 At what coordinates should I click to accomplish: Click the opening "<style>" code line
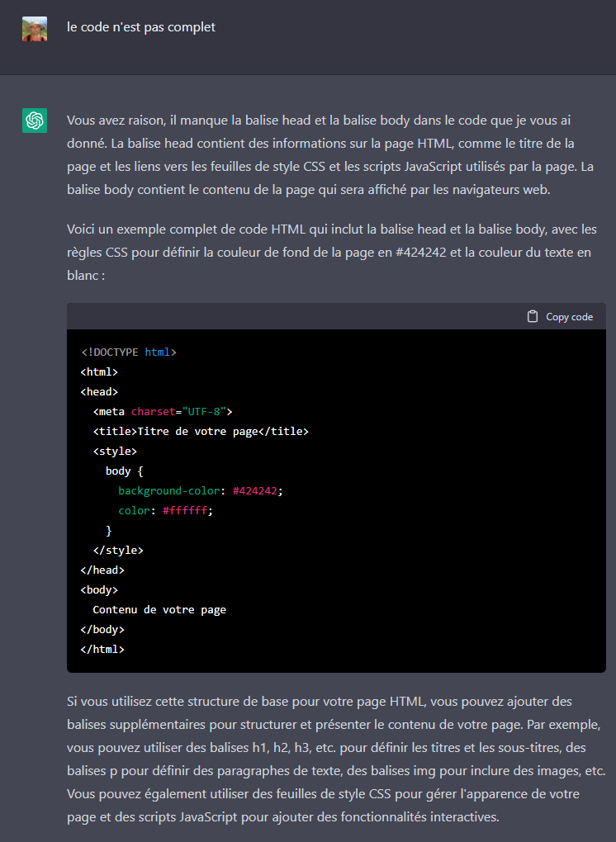[x=115, y=452]
